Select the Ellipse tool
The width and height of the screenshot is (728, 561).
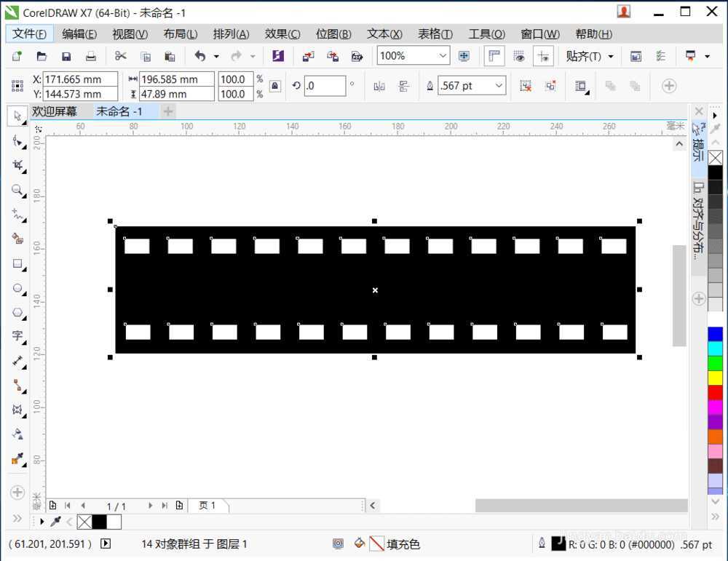(x=16, y=288)
